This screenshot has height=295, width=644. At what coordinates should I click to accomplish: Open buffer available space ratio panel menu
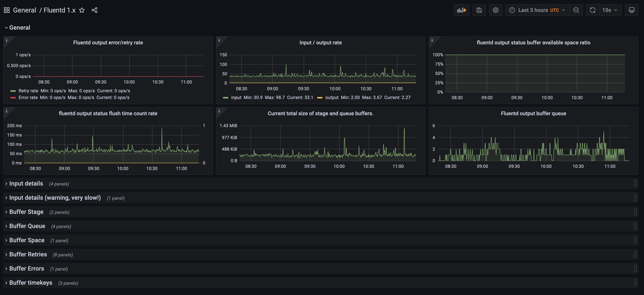[533, 43]
